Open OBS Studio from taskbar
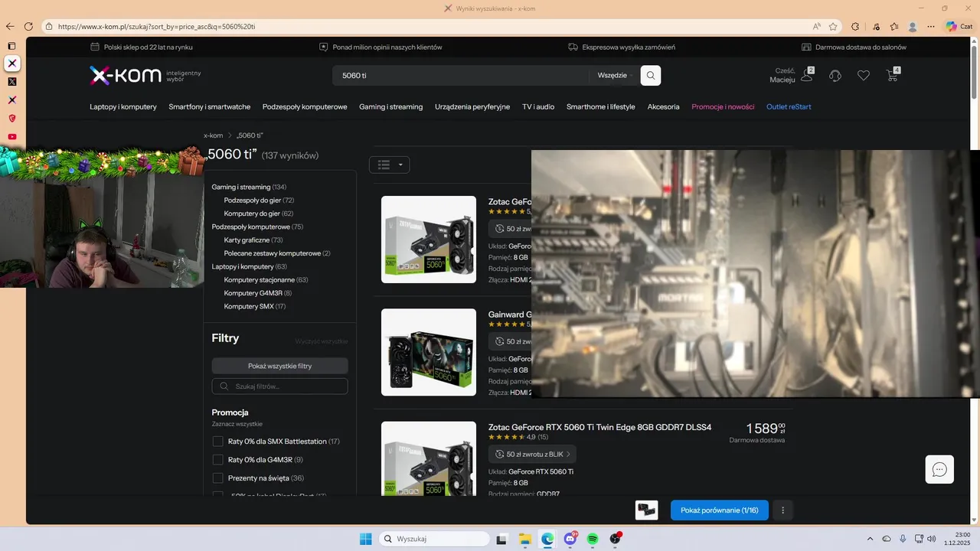This screenshot has height=551, width=980. [616, 539]
